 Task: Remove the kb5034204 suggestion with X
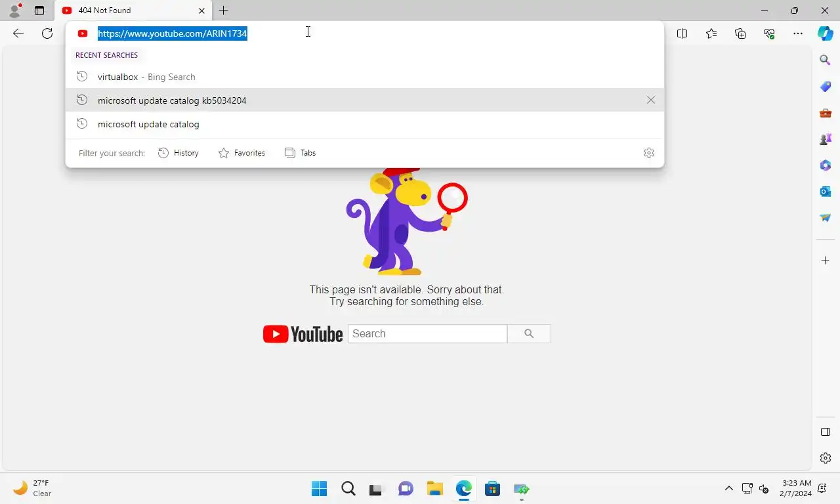click(650, 100)
